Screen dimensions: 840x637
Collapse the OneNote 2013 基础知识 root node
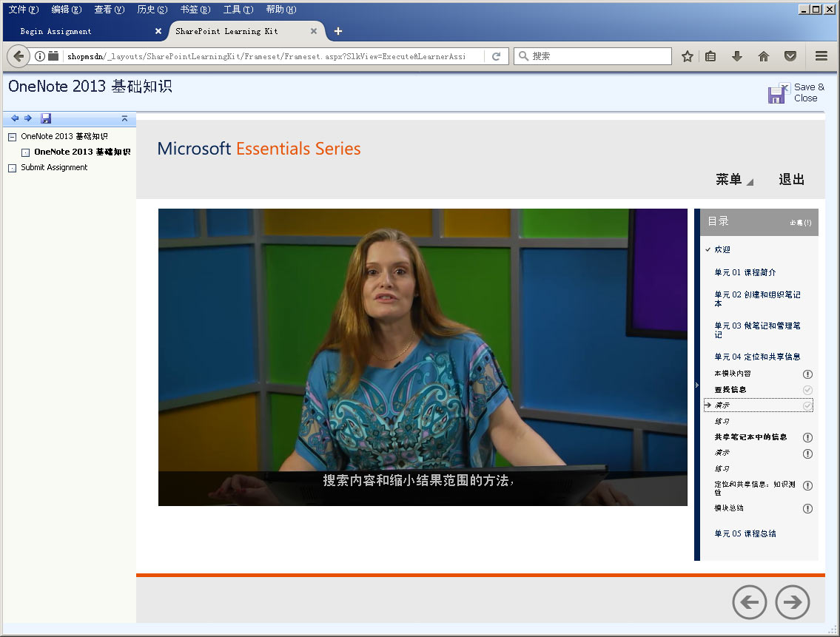[13, 137]
